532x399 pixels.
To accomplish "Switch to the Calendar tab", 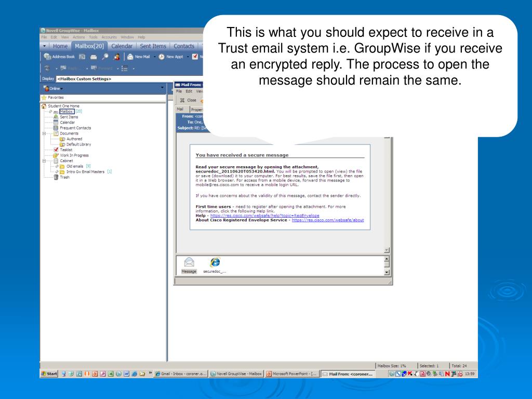I will tap(122, 46).
